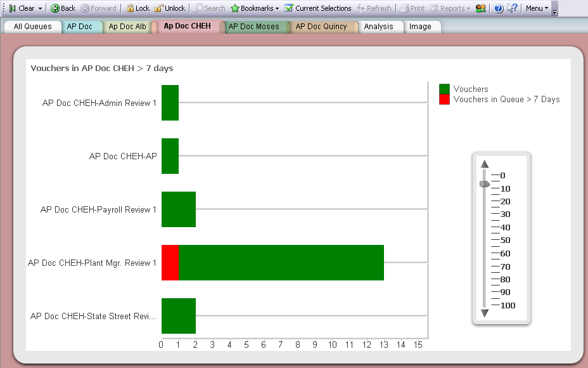Switch to the All Queues tab
The width and height of the screenshot is (588, 368).
click(x=32, y=27)
